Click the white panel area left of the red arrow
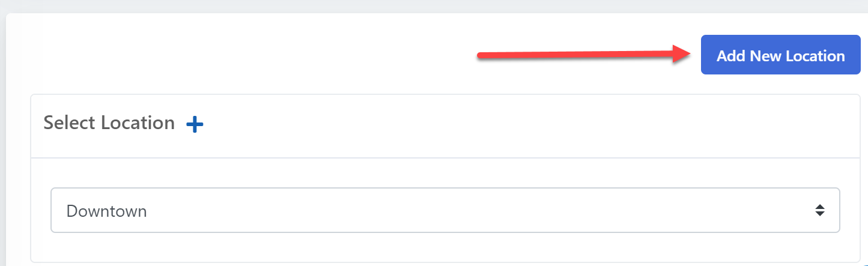Image resolution: width=868 pixels, height=266 pixels. coord(240,55)
